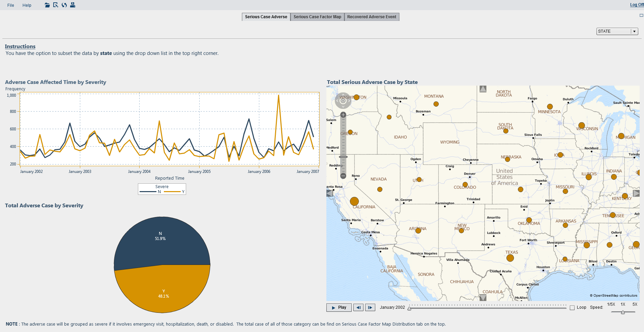Pan the map up with compass arrow
Viewport: 644px width, 332px height.
click(x=343, y=95)
